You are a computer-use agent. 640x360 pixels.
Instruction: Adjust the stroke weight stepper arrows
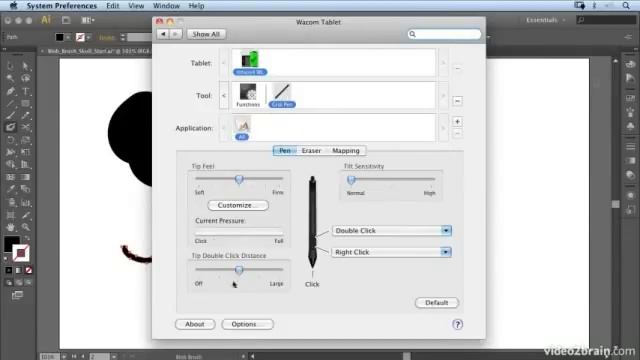[122, 37]
